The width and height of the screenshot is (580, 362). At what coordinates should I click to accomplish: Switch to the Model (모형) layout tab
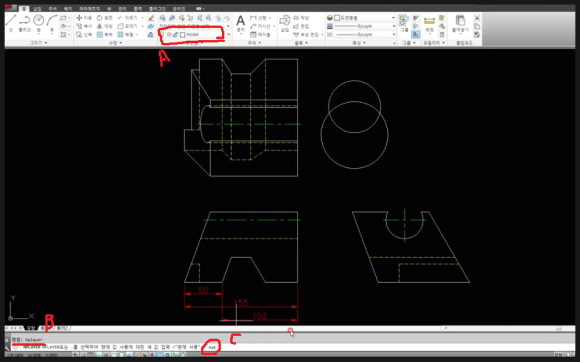pos(31,328)
